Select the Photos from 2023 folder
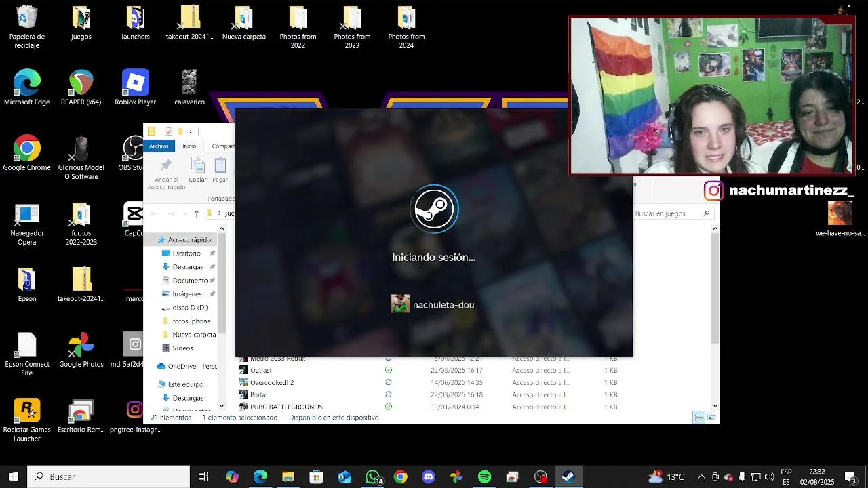The height and width of the screenshot is (488, 868). [x=352, y=28]
